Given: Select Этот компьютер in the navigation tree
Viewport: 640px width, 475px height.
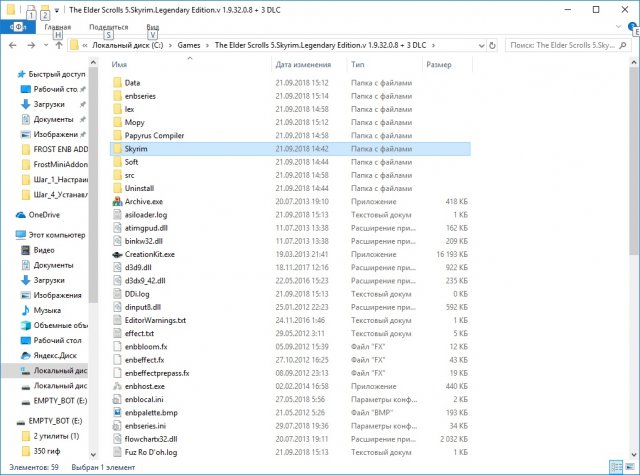Looking at the screenshot, I should pyautogui.click(x=48, y=234).
